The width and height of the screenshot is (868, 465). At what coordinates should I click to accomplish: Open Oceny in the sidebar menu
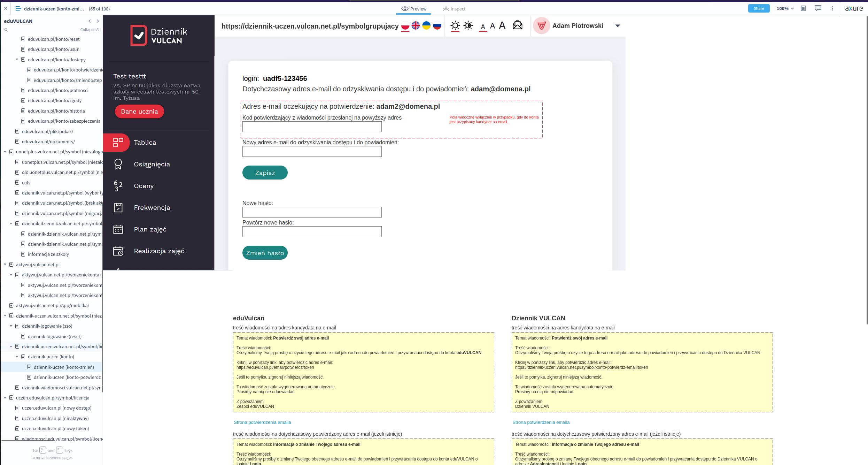point(144,186)
